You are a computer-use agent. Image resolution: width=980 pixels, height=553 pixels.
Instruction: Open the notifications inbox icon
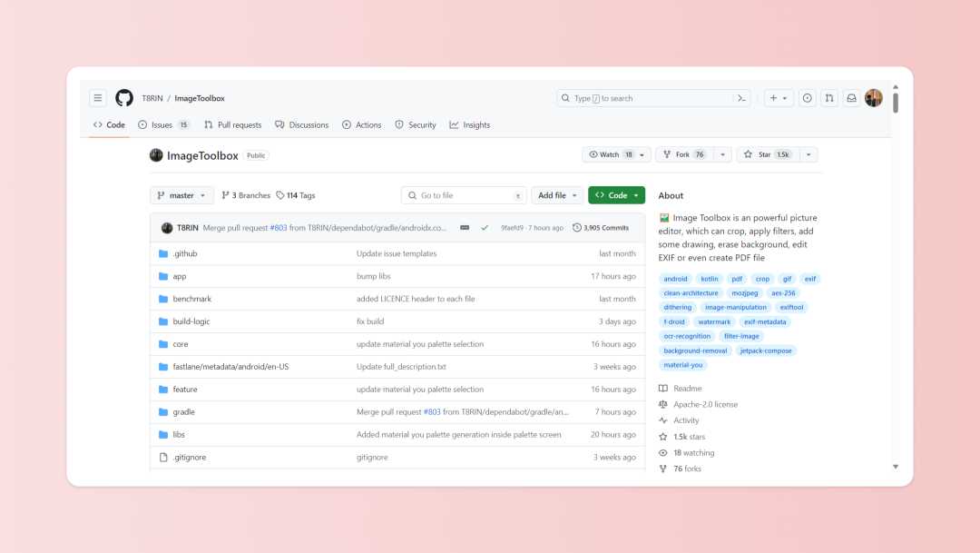[851, 98]
